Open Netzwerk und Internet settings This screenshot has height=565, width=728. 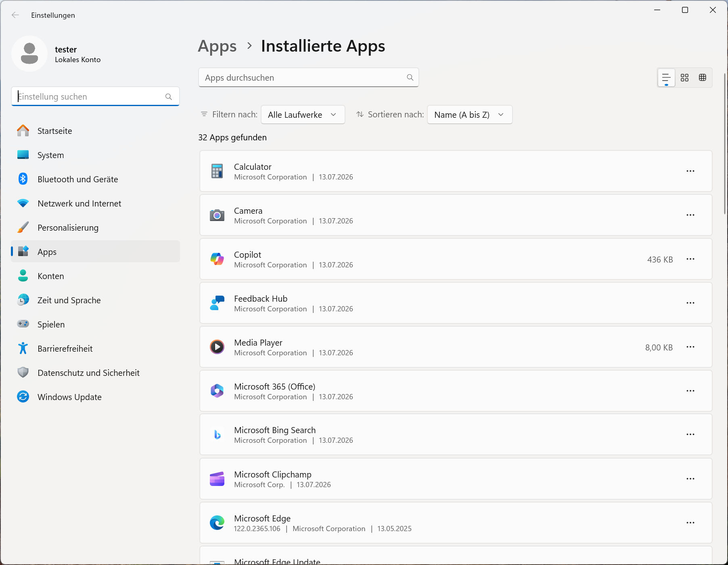96,203
